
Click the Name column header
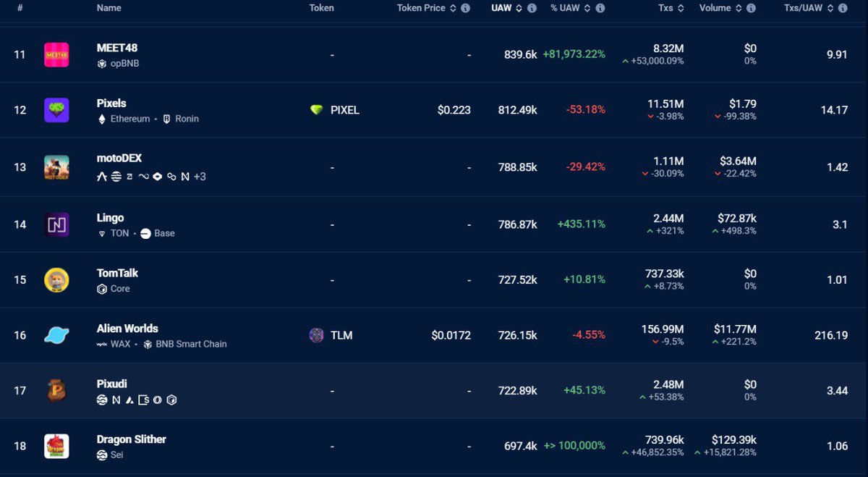[x=109, y=8]
